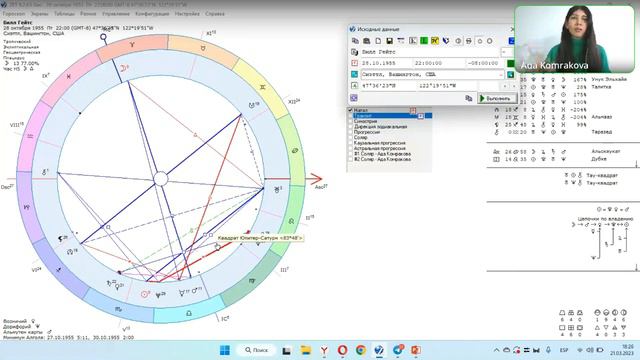Open the Гороскоп menu

click(14, 13)
